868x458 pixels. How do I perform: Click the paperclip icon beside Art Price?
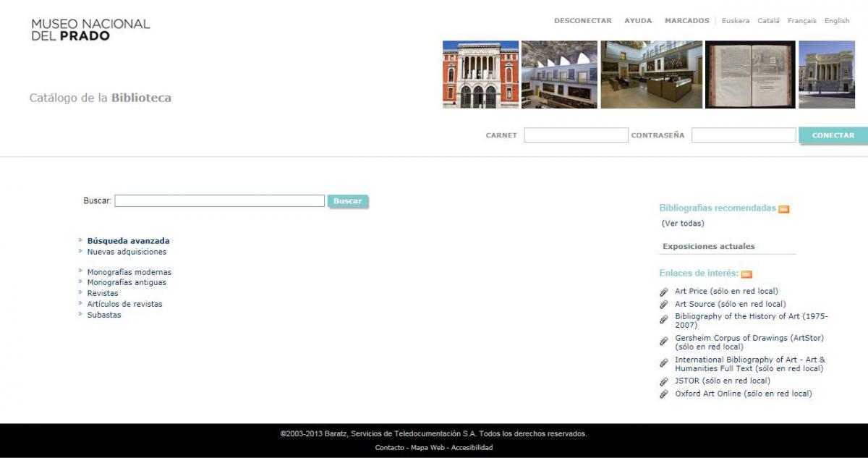tap(662, 291)
